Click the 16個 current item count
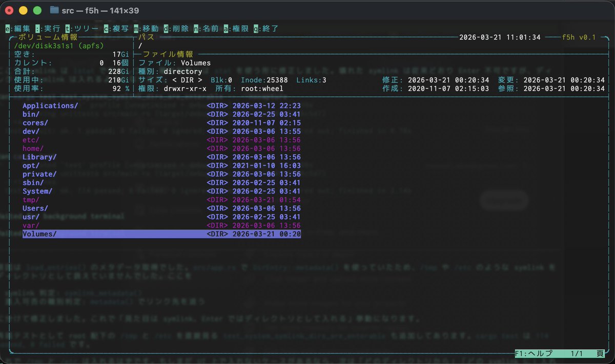 coord(121,63)
